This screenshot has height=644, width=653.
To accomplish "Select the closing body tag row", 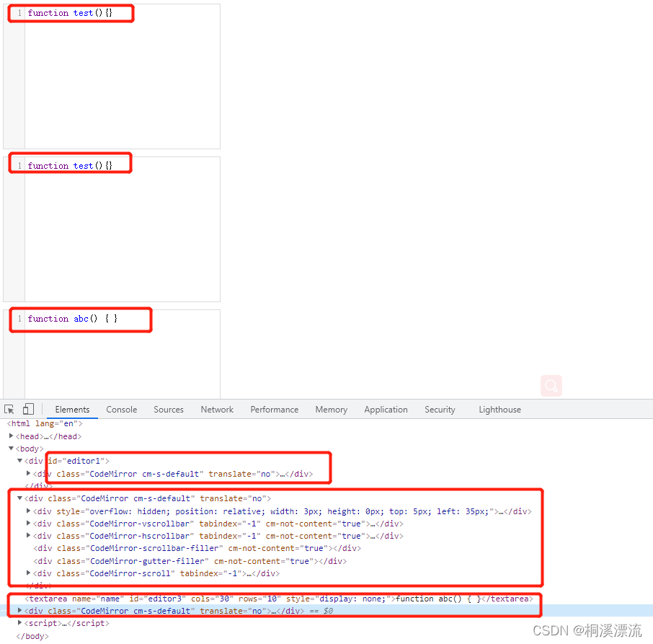I will (x=32, y=636).
